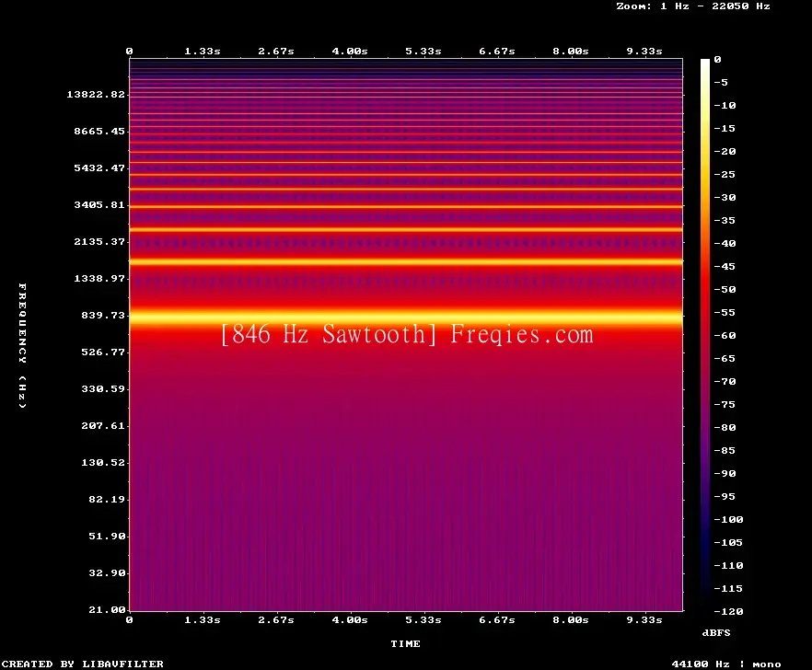
Task: Click 1.33s on the bottom time axis
Action: (x=203, y=619)
